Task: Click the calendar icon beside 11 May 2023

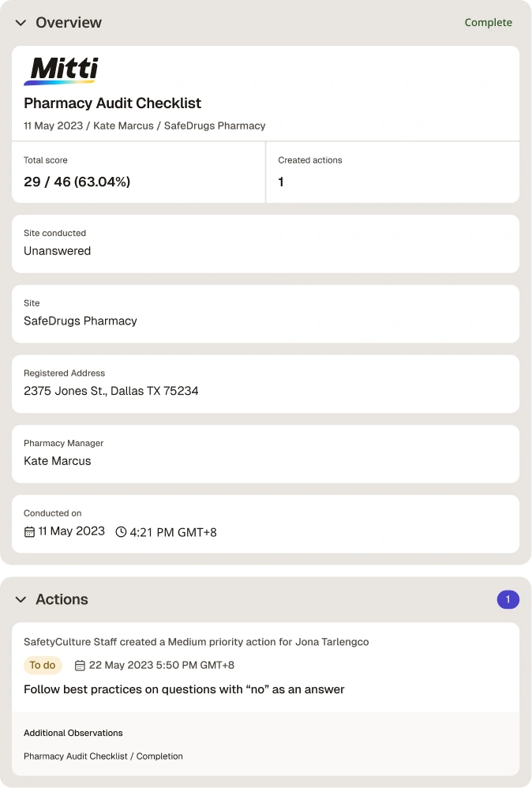Action: click(x=30, y=531)
